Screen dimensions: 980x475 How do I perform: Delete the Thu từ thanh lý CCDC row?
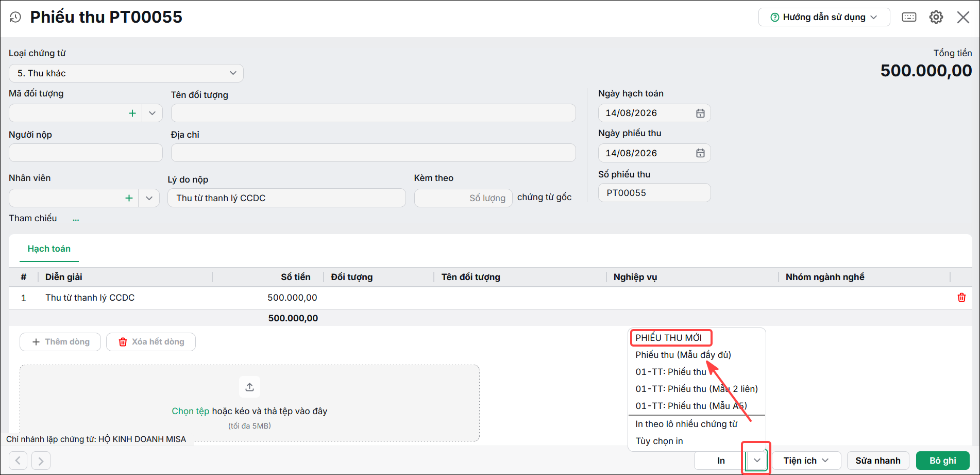961,298
